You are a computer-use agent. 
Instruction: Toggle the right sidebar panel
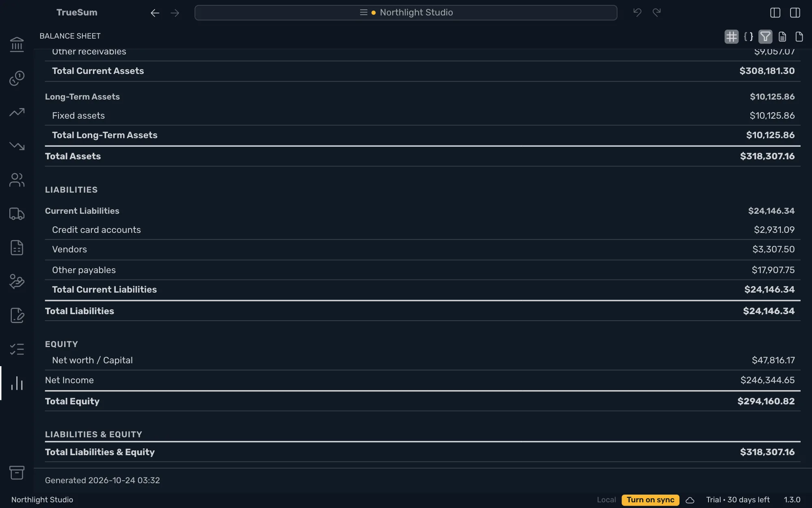coord(795,13)
